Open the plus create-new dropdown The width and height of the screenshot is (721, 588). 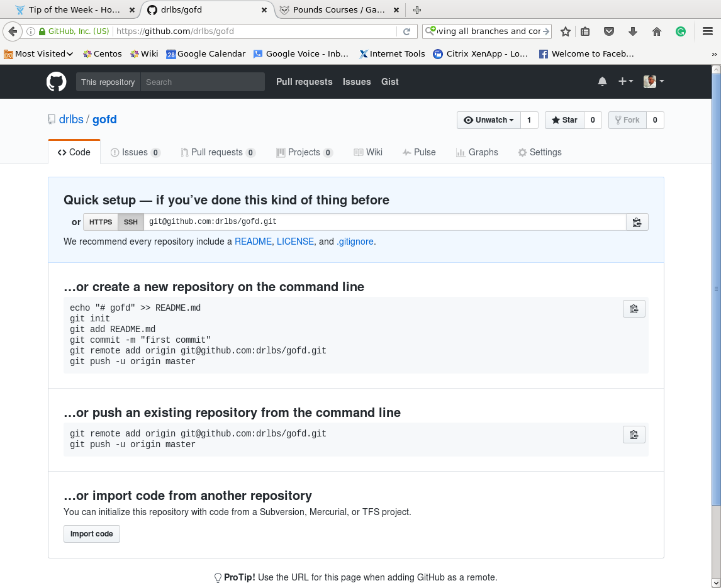coord(625,82)
